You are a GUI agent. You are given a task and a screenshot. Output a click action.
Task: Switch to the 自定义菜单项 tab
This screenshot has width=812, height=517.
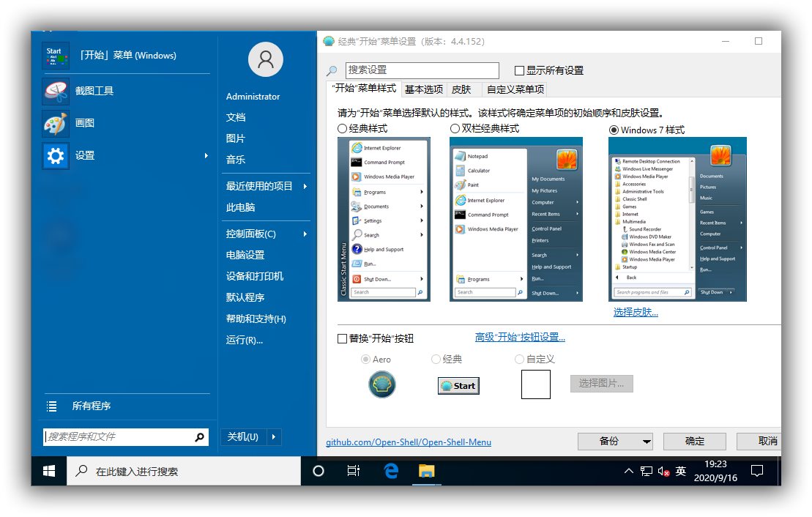515,89
